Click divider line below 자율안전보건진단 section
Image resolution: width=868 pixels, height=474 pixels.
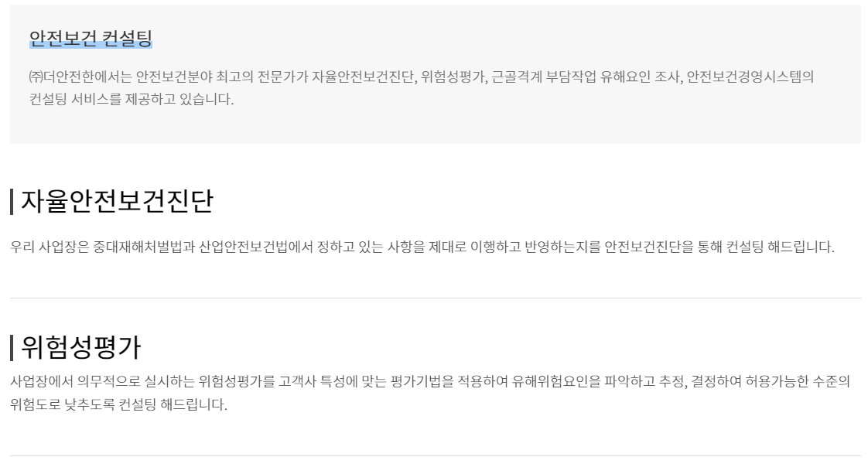pos(435,298)
